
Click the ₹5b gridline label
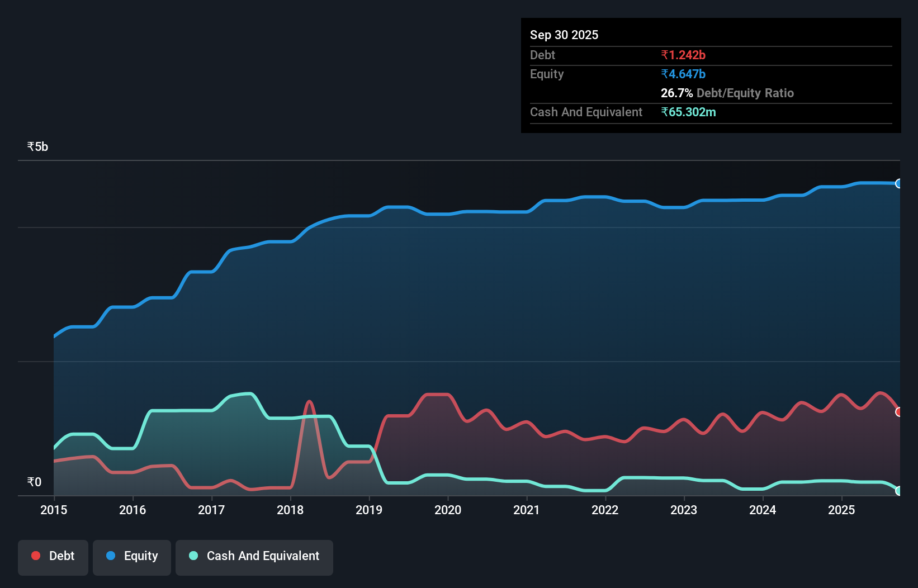(36, 146)
